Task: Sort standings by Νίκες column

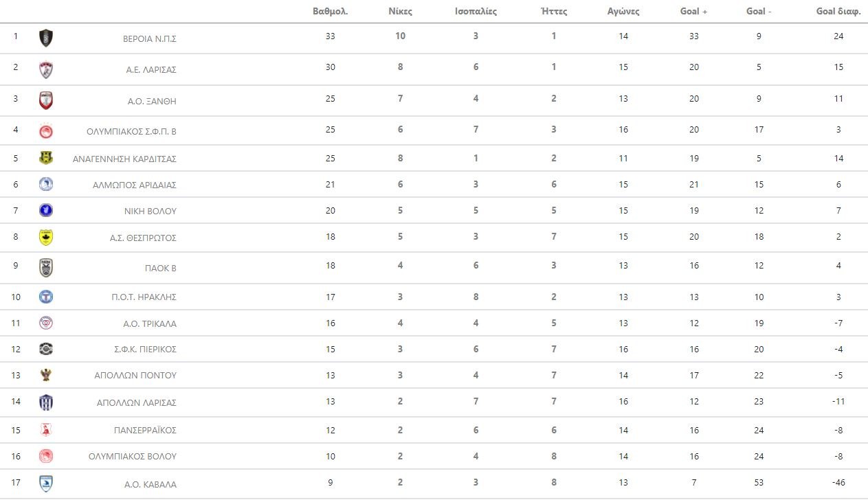Action: pyautogui.click(x=400, y=11)
